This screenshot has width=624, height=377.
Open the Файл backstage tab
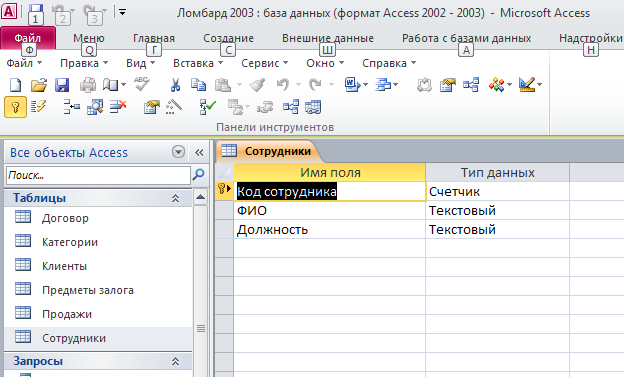point(28,38)
